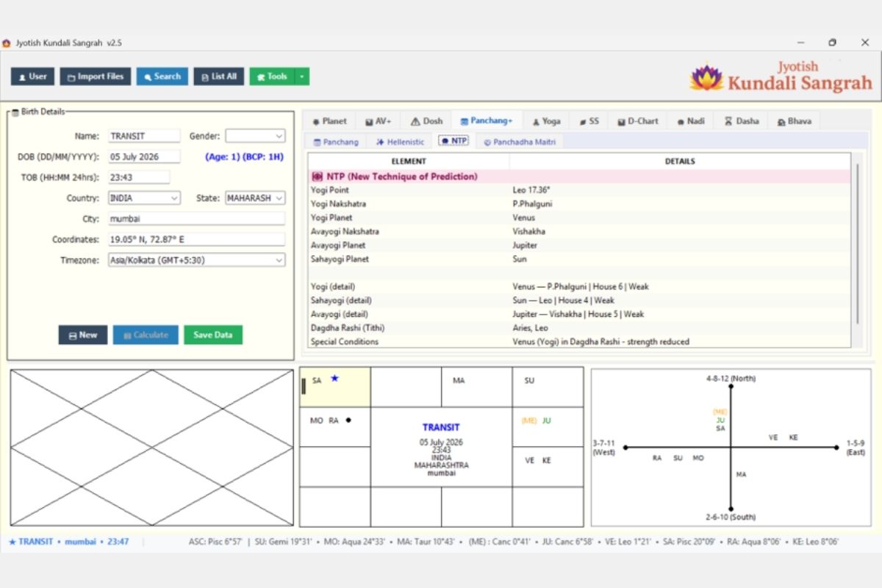Viewport: 882px width, 588px height.
Task: Click the ELEMENT column header
Action: pos(409,161)
